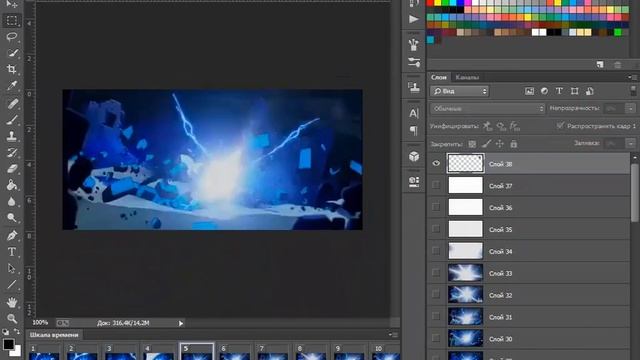Open the timeline panel flyout menu
This screenshot has width=640, height=360.
click(x=392, y=335)
